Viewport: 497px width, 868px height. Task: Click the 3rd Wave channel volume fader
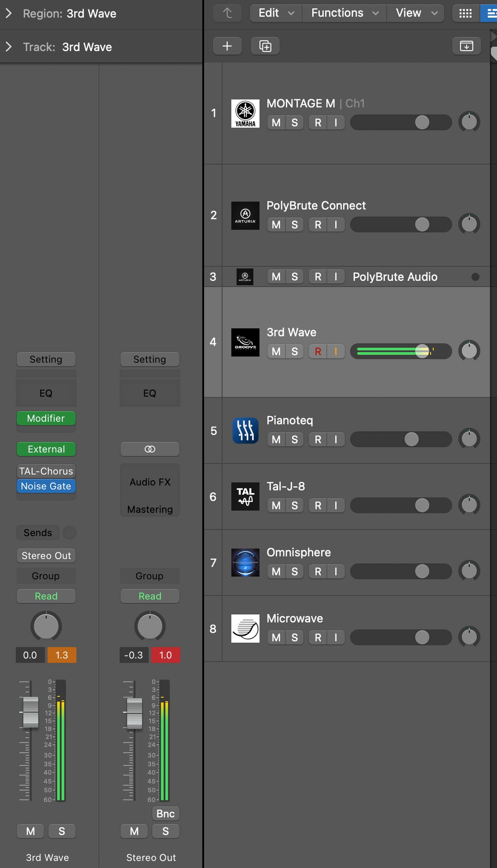coord(30,712)
